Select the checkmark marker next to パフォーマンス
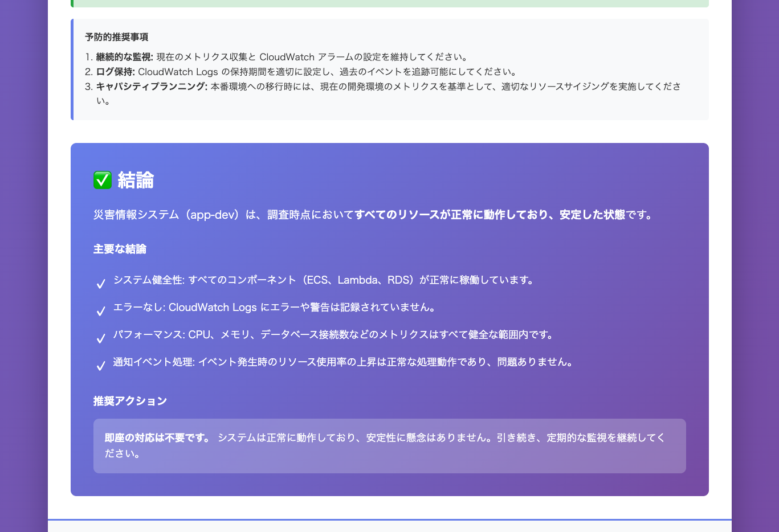Screen dimensions: 779x532 pyautogui.click(x=101, y=337)
